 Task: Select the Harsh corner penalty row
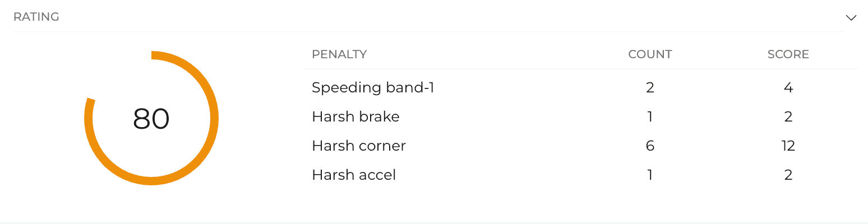581,146
